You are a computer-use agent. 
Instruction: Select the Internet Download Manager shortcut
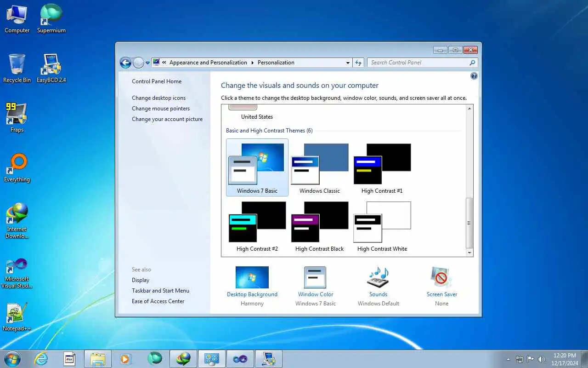(x=17, y=221)
